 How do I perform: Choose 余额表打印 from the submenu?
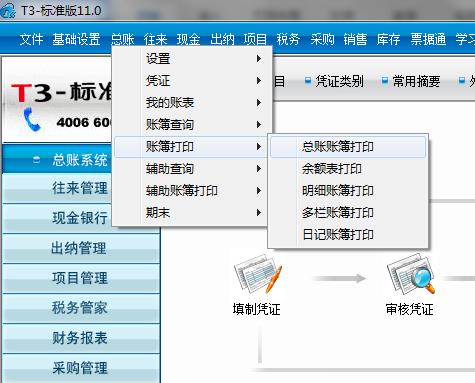point(348,169)
